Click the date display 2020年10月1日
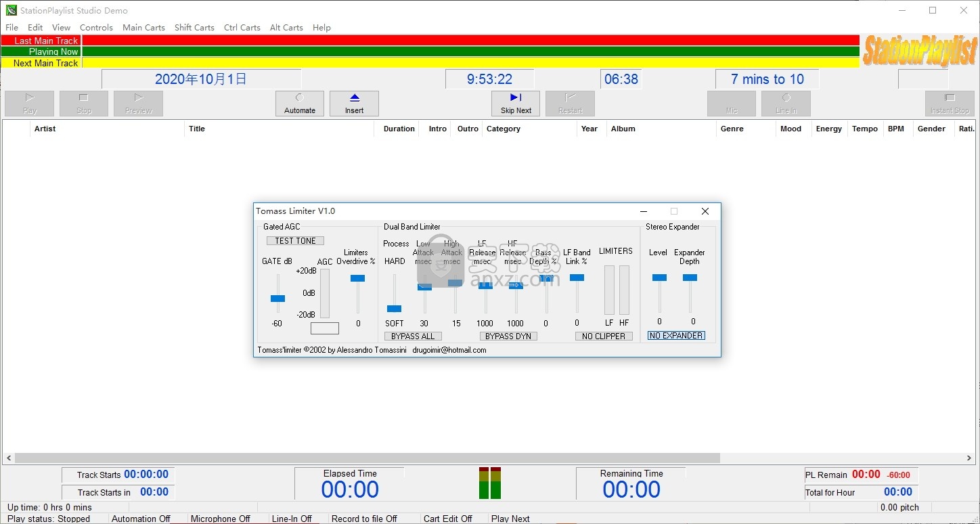Image resolution: width=980 pixels, height=524 pixels. [200, 79]
